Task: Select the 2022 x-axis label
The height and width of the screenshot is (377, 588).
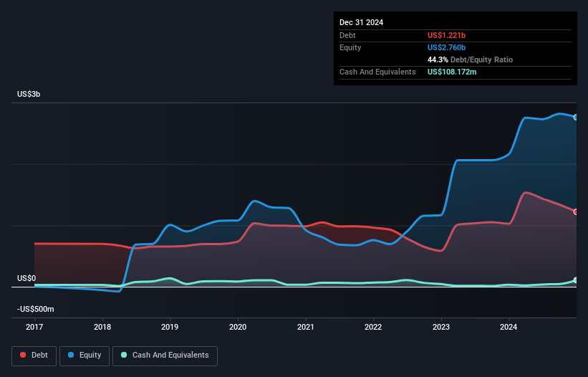Action: click(373, 327)
